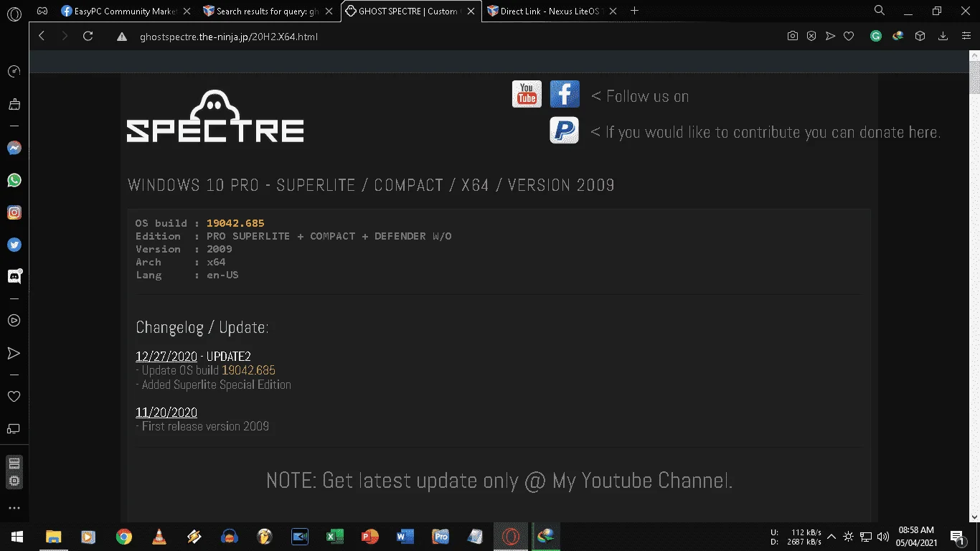Viewport: 980px width, 551px height.
Task: Go back to the previous page
Action: [x=42, y=36]
